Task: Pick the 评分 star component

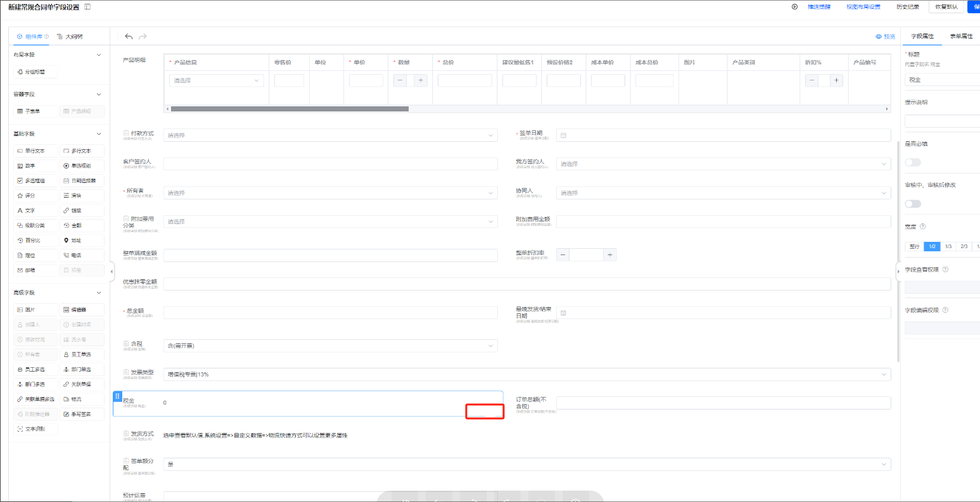Action: coord(35,196)
